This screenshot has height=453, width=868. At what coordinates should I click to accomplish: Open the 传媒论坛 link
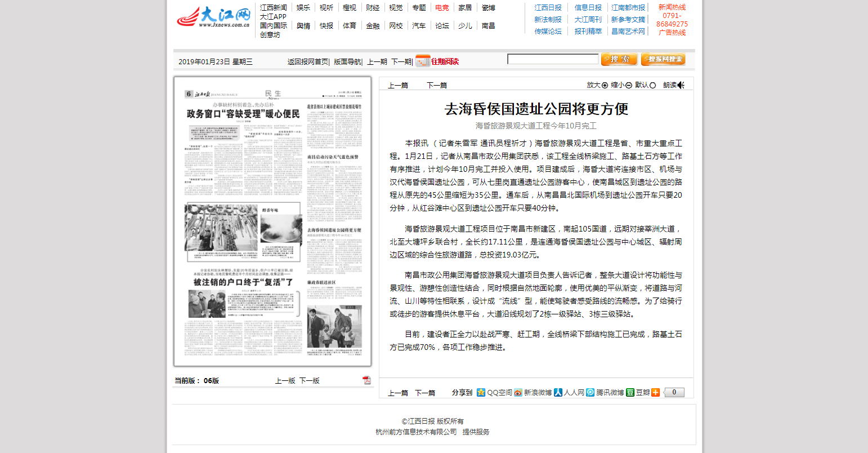(548, 32)
